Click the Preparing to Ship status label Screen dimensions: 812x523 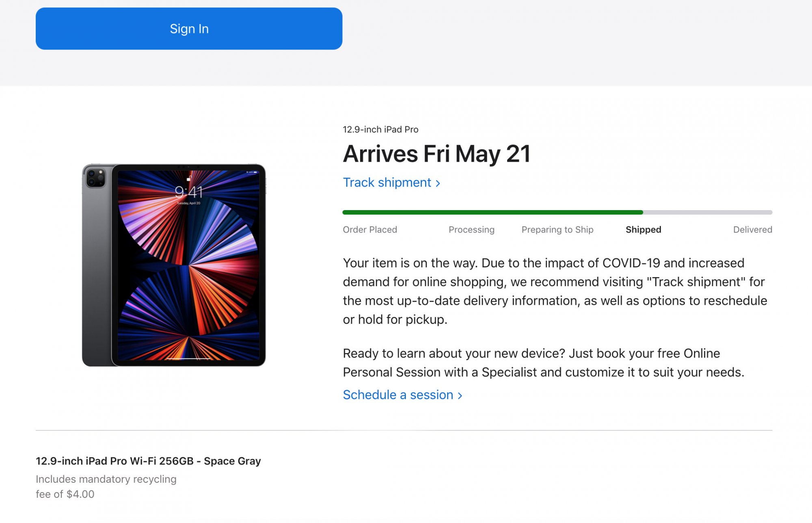(x=557, y=230)
